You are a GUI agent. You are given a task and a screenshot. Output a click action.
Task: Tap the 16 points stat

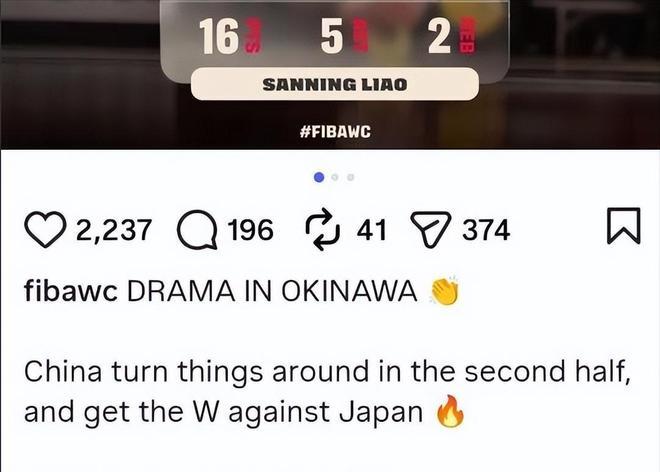[218, 36]
